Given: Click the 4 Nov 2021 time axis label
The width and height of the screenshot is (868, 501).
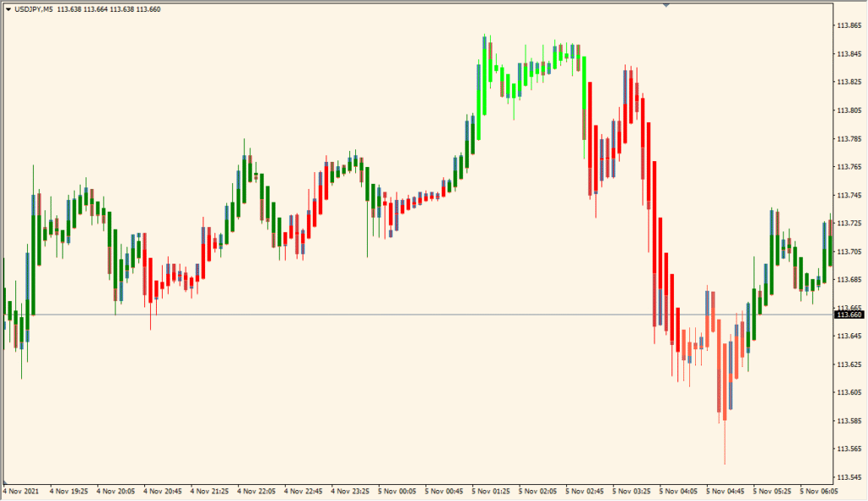Looking at the screenshot, I should tap(21, 491).
